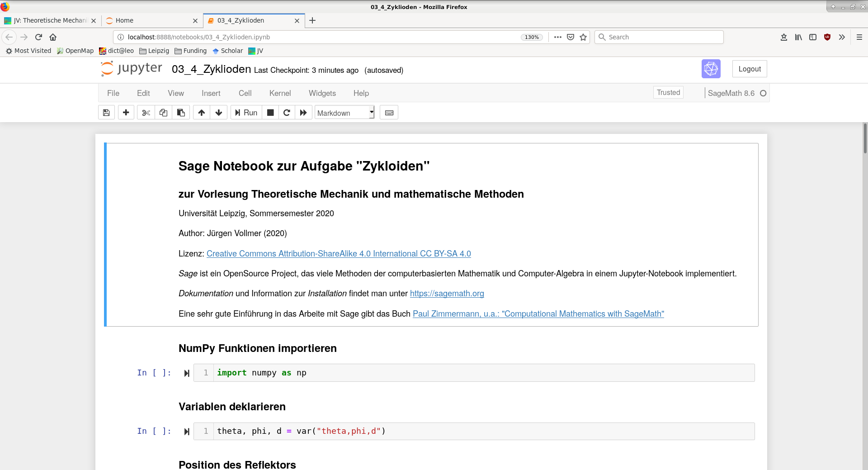The image size is (868, 470).
Task: Open the sagemath.org link
Action: [x=447, y=294]
